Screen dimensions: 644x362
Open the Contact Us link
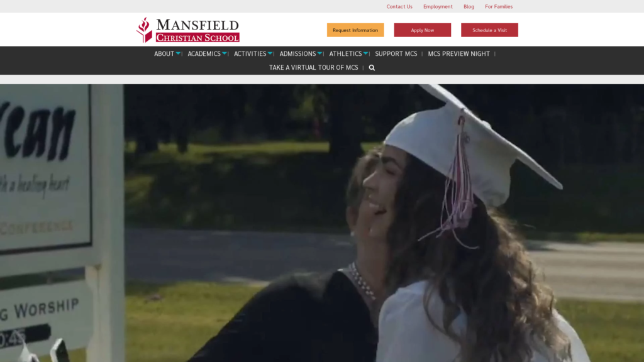click(x=399, y=6)
